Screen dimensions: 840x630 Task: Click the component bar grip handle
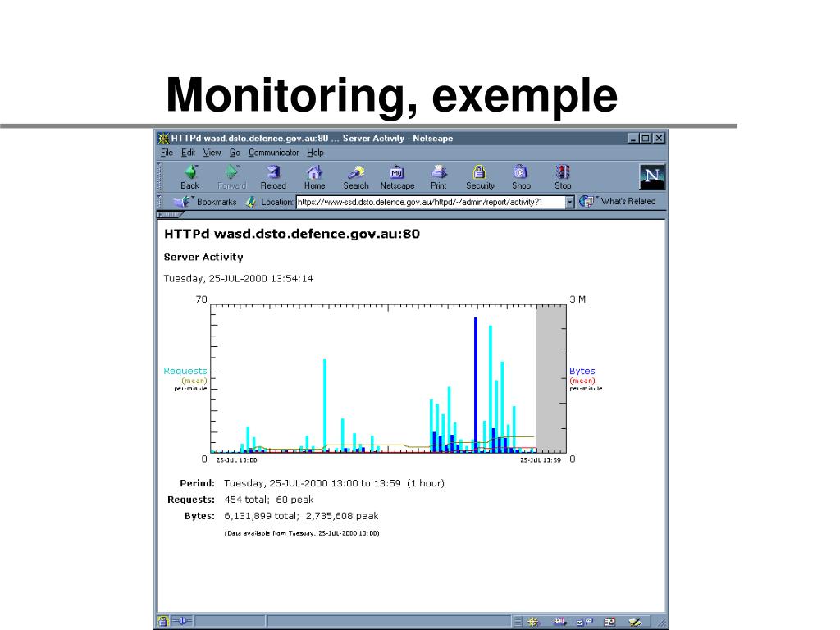[518, 622]
